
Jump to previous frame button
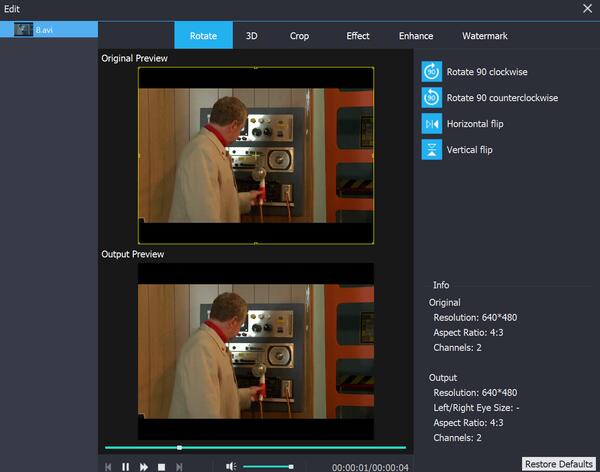coord(108,466)
